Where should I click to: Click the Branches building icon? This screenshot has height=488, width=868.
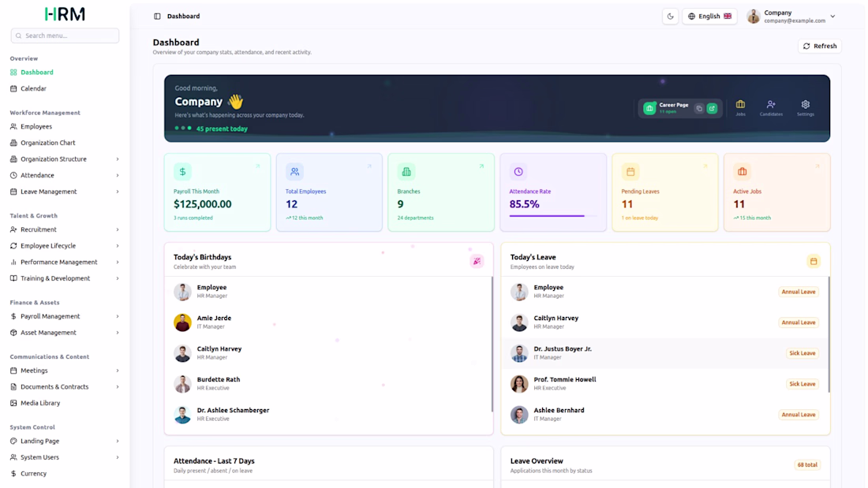point(406,172)
